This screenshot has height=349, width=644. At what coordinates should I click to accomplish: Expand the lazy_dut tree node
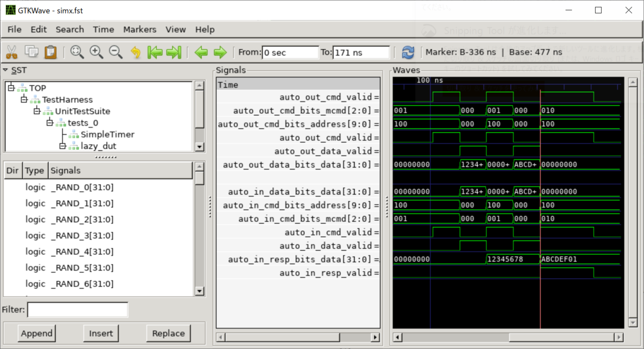point(63,146)
